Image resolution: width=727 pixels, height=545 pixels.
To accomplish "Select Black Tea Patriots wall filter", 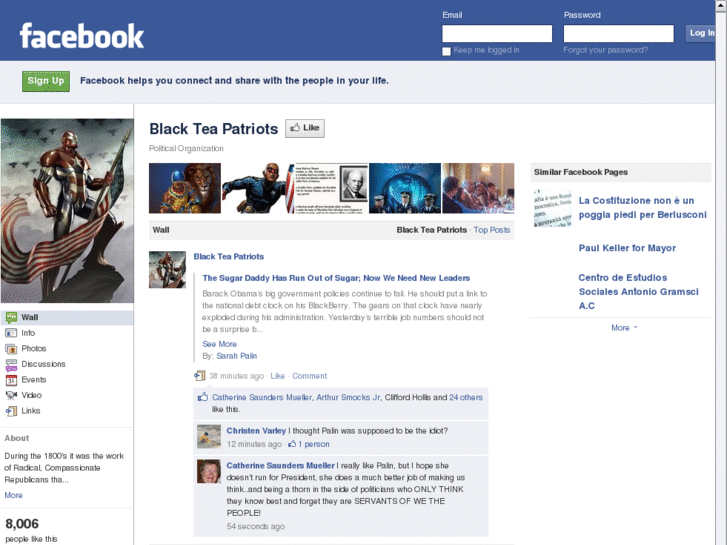I will (x=432, y=230).
